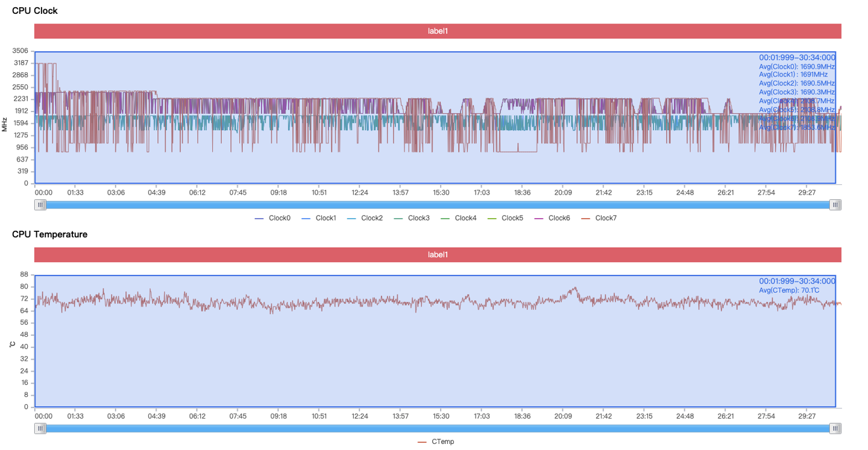
Task: Toggle Clock4 legend entry
Action: point(459,218)
